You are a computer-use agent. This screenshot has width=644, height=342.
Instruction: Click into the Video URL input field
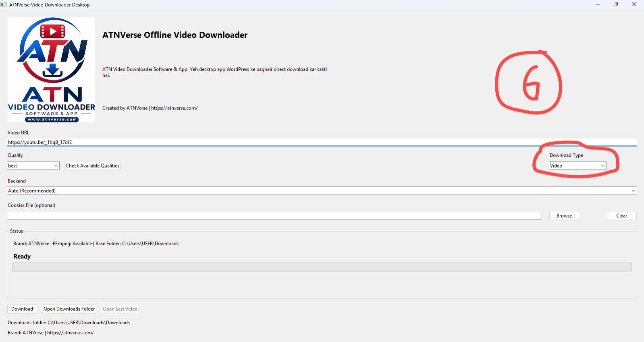coord(322,142)
